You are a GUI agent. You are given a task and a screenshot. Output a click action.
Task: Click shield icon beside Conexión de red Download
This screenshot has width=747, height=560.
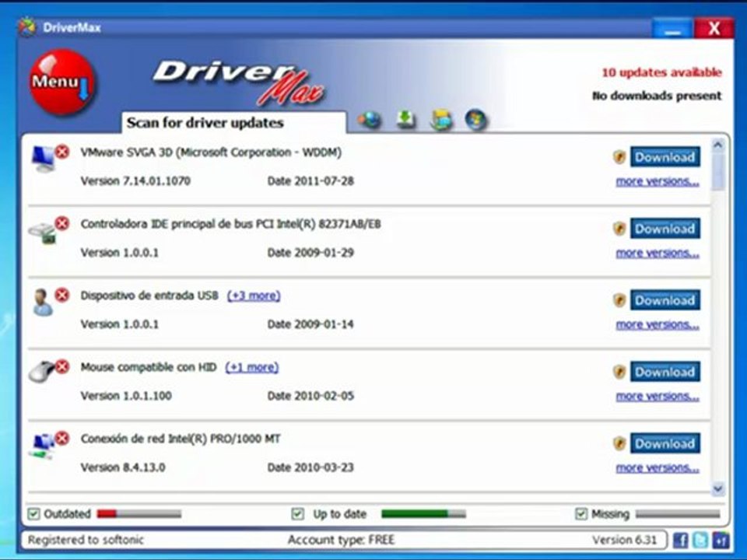pos(619,443)
